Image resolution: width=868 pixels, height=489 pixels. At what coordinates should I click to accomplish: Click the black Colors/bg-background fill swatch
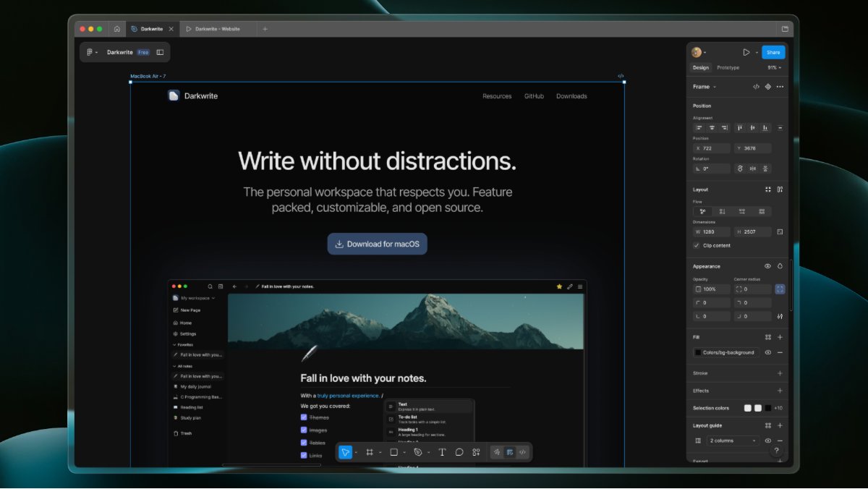[698, 353]
